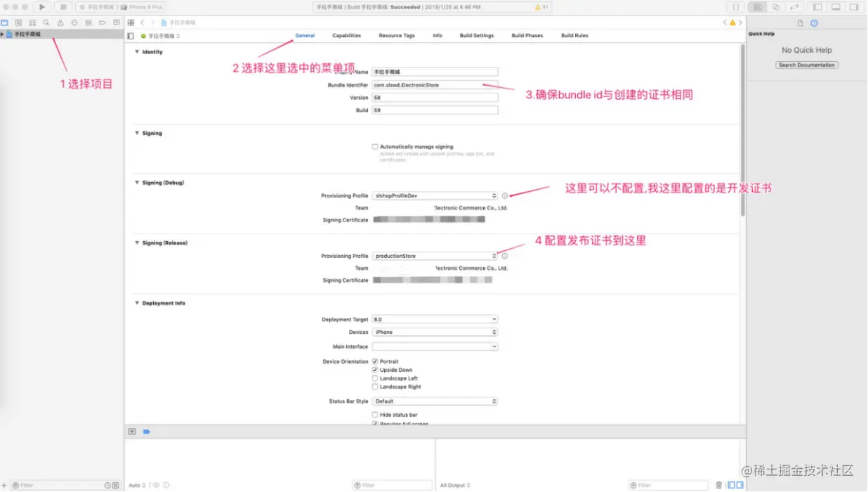The height and width of the screenshot is (492, 868).
Task: Open Status Bar Style dropdown
Action: pos(435,401)
